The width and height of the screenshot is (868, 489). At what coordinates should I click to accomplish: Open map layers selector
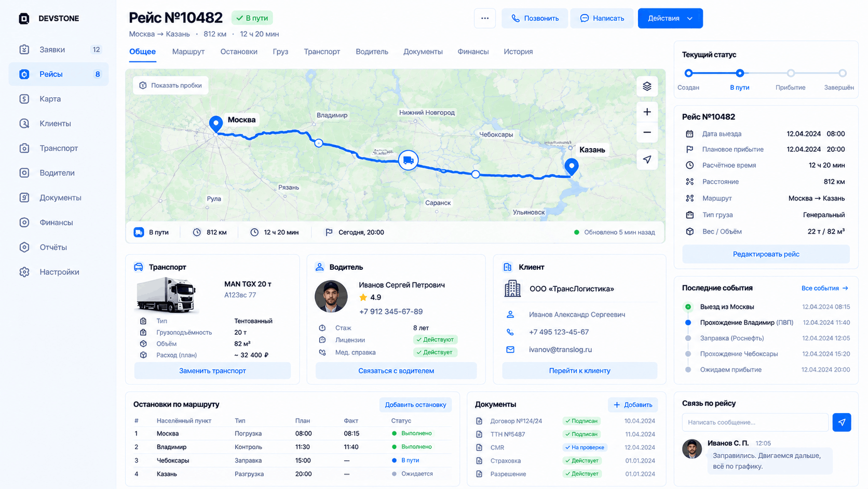(647, 86)
